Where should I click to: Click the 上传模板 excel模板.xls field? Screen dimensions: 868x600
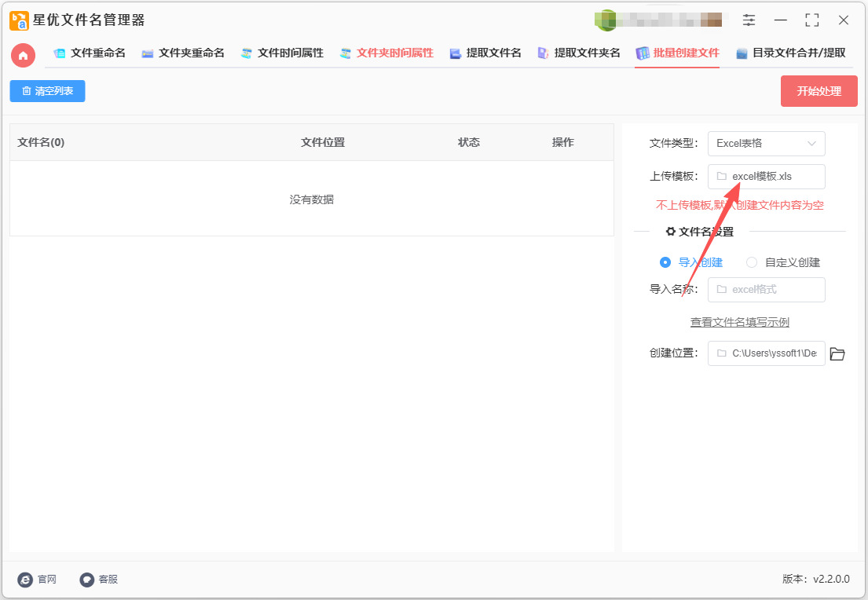pyautogui.click(x=766, y=177)
